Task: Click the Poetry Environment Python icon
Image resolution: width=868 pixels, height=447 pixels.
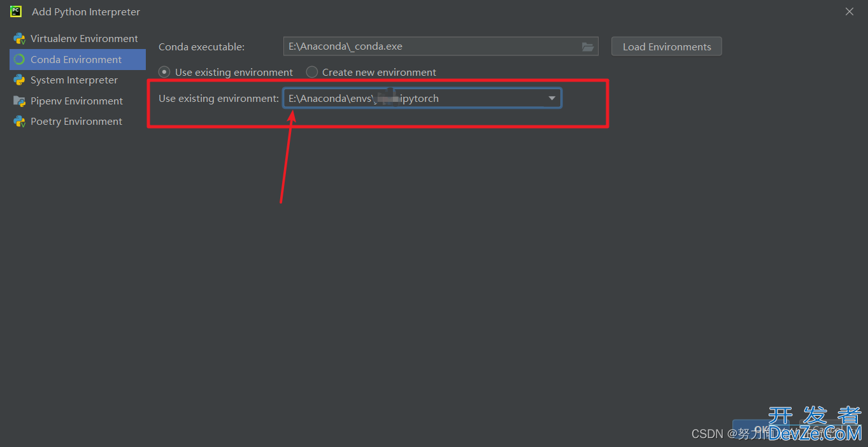Action: pos(19,122)
